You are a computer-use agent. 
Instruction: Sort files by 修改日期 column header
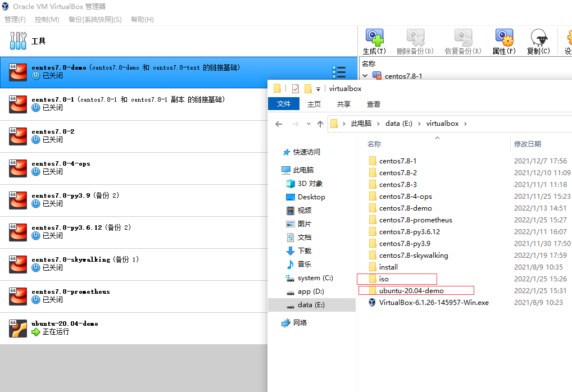[x=528, y=144]
